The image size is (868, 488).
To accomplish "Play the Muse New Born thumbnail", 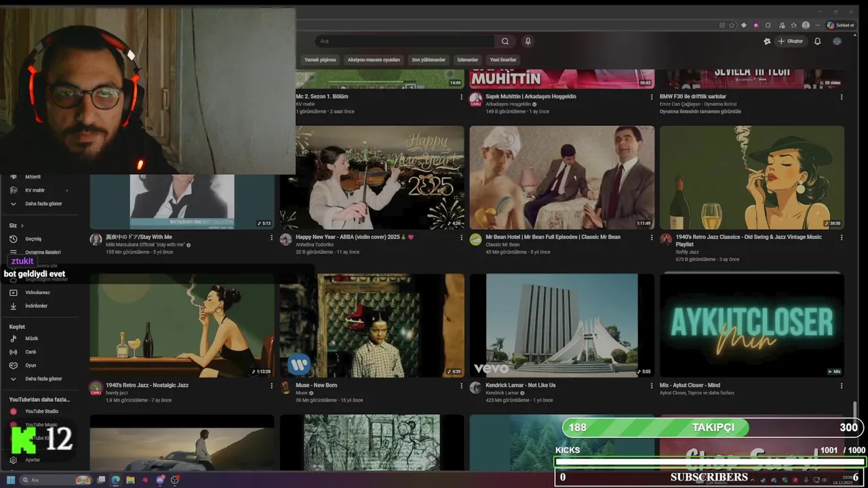I will [x=372, y=325].
